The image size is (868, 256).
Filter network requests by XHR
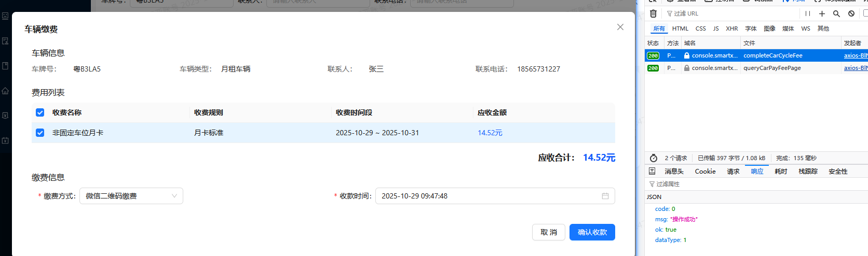[732, 29]
